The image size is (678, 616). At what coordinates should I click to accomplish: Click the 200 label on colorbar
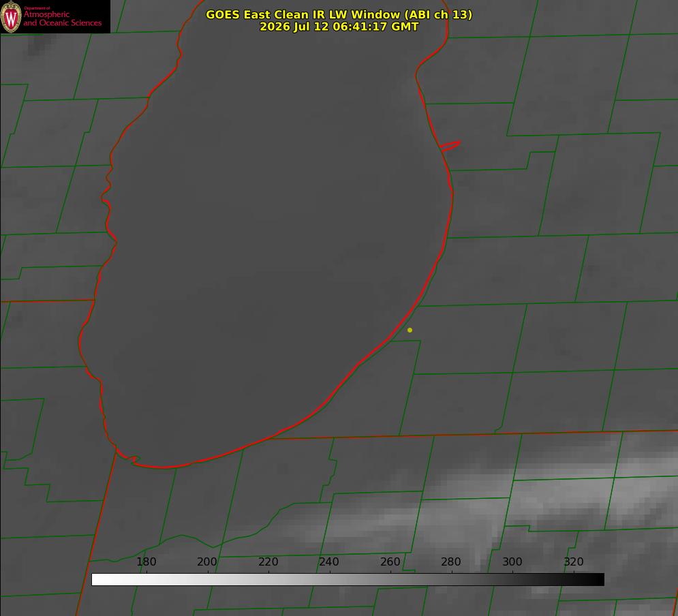click(206, 561)
